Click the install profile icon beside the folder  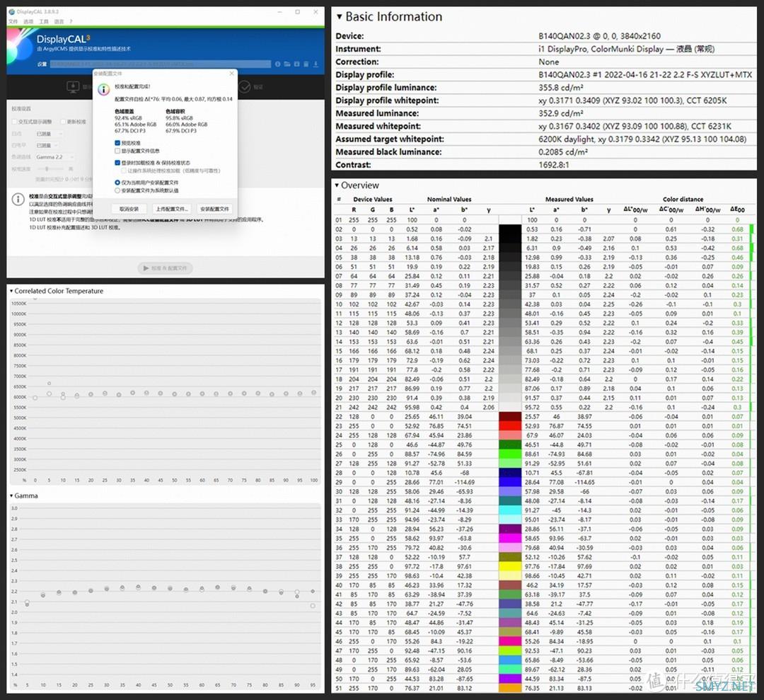click(x=296, y=64)
